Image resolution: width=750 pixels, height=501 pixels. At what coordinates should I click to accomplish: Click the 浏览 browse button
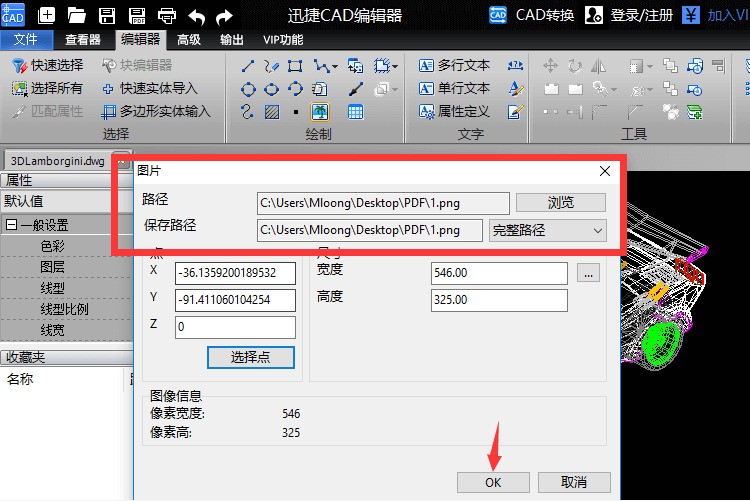pos(561,202)
